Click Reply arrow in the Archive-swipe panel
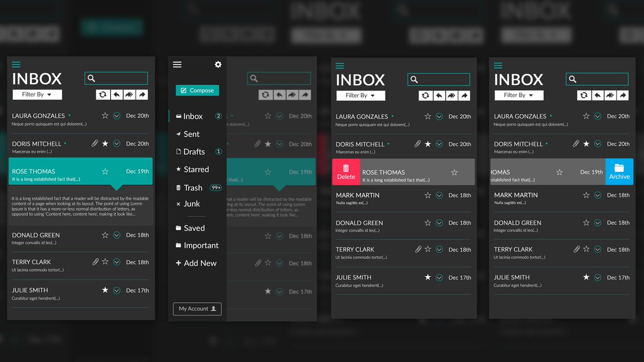The height and width of the screenshot is (362, 644). [597, 95]
